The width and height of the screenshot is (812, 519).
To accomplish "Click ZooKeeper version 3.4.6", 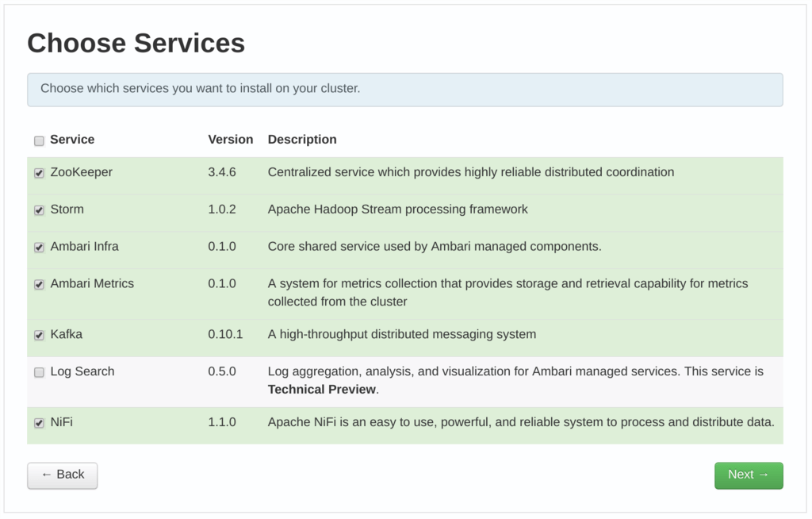I will [222, 172].
